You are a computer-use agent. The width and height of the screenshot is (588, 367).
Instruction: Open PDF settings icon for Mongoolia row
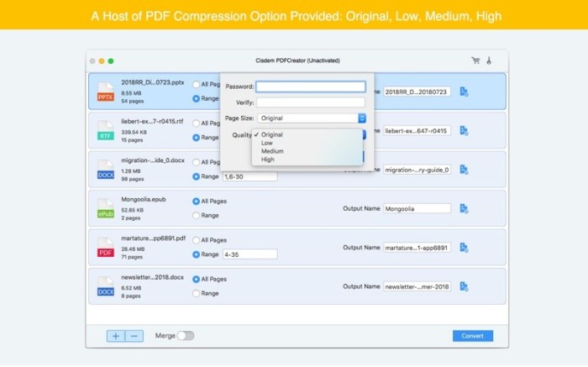point(464,209)
